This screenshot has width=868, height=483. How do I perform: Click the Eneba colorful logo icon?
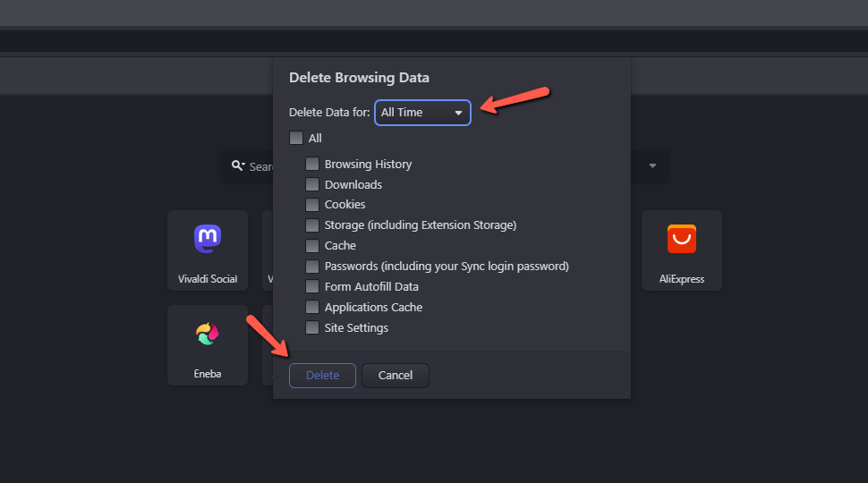click(208, 334)
